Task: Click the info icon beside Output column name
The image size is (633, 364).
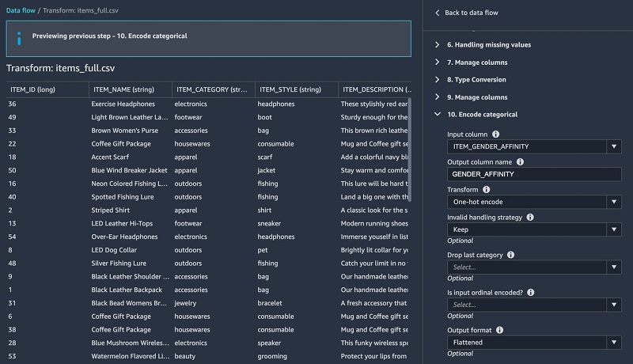Action: (x=521, y=162)
